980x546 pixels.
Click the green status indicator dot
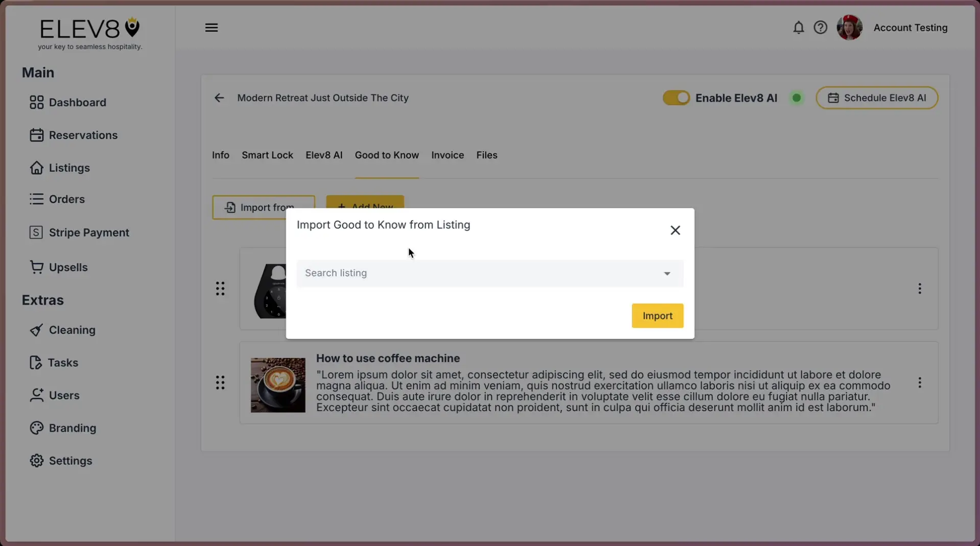point(796,98)
